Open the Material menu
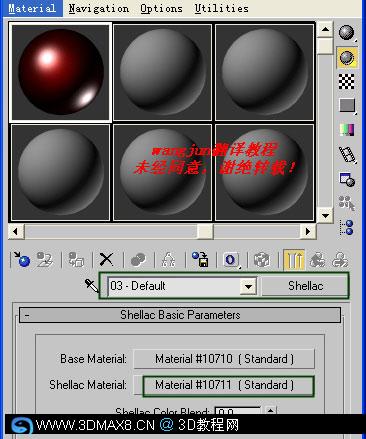Image resolution: width=366 pixels, height=439 pixels. pos(32,8)
